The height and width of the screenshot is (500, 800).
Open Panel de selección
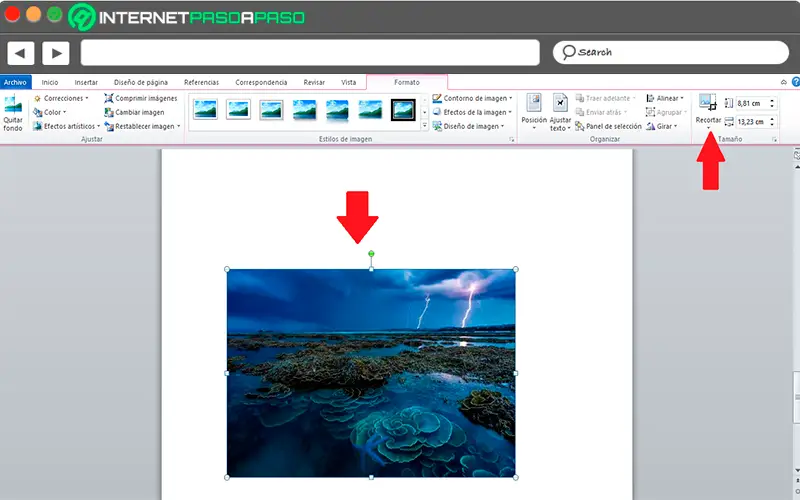pos(609,126)
